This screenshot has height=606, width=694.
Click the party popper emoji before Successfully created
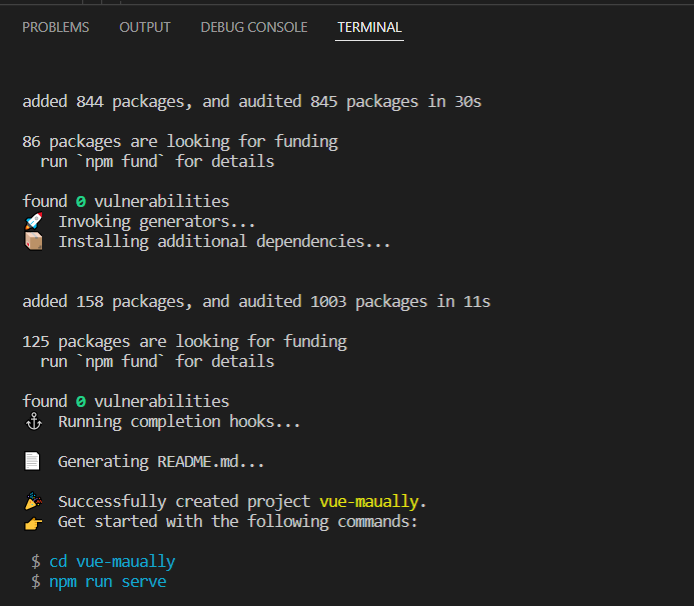pyautogui.click(x=34, y=501)
